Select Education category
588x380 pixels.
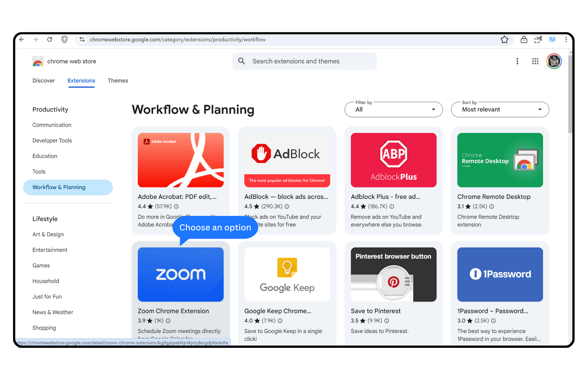[45, 156]
